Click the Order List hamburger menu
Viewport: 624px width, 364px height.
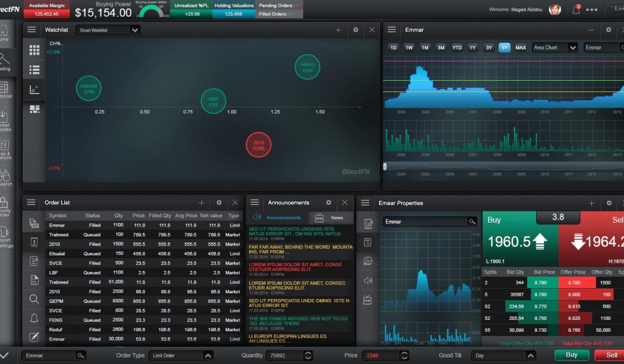(31, 203)
